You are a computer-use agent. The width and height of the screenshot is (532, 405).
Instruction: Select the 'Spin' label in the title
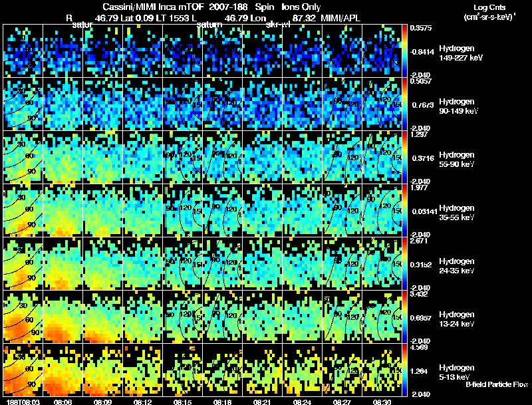click(x=265, y=7)
